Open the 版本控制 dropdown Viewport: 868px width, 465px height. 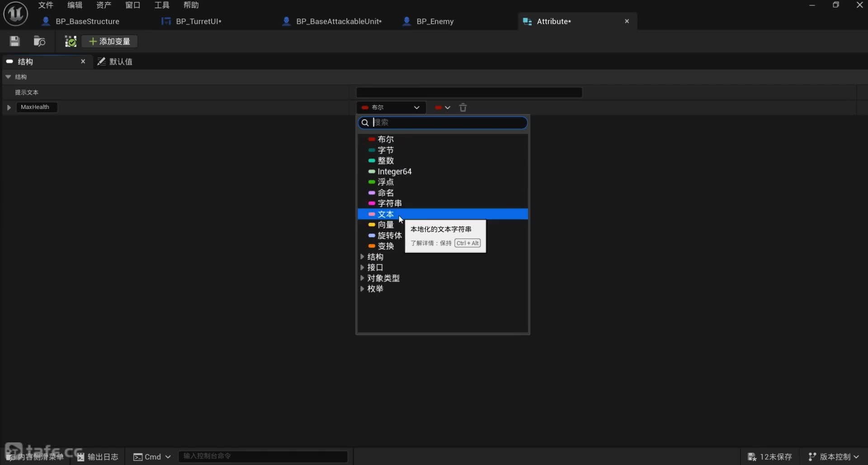pos(834,457)
